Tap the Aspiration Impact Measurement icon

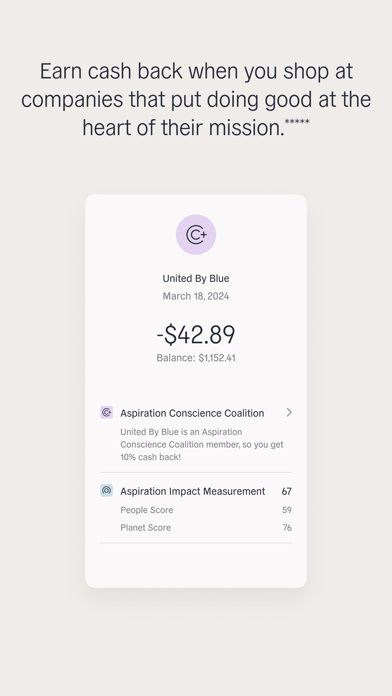click(107, 490)
